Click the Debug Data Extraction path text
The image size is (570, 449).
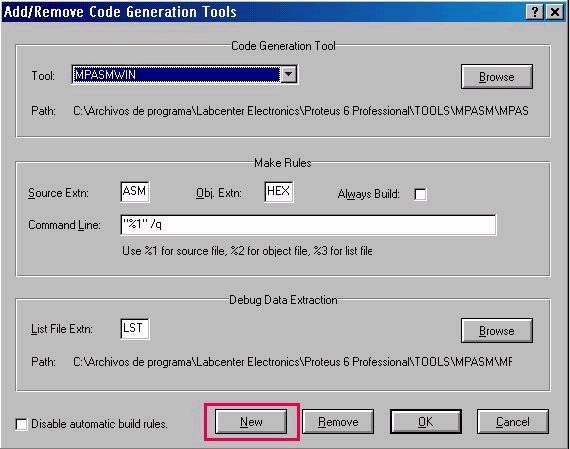(x=293, y=362)
